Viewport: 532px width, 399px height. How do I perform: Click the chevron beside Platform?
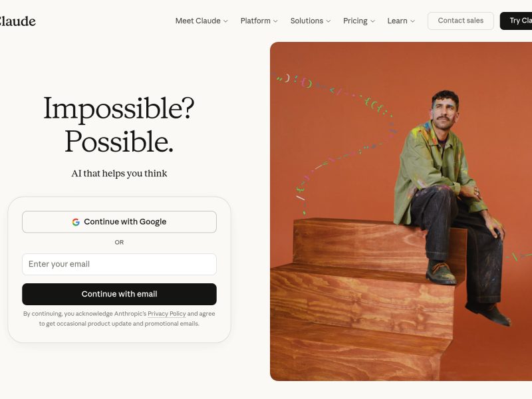pyautogui.click(x=275, y=21)
